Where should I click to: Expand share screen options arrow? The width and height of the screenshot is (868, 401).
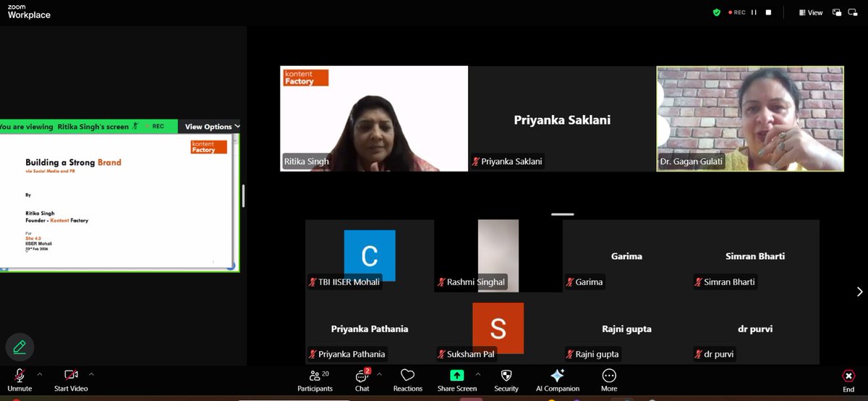coord(477,374)
